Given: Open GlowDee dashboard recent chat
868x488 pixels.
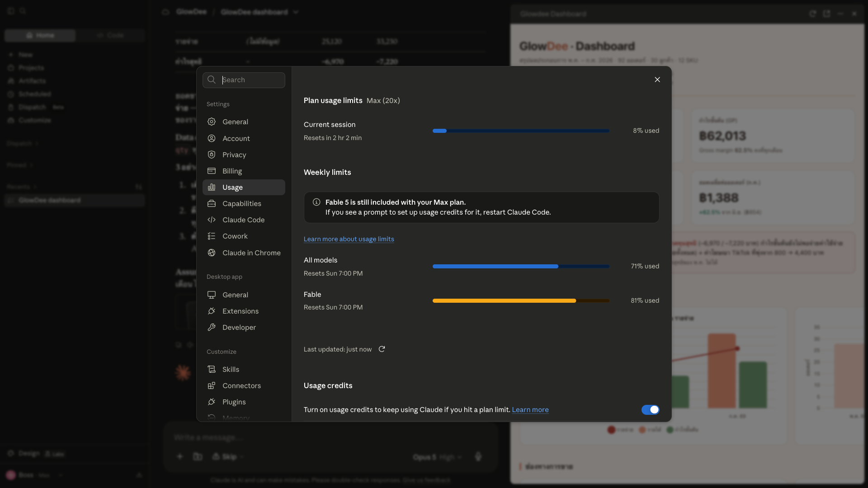Looking at the screenshot, I should click(x=75, y=200).
